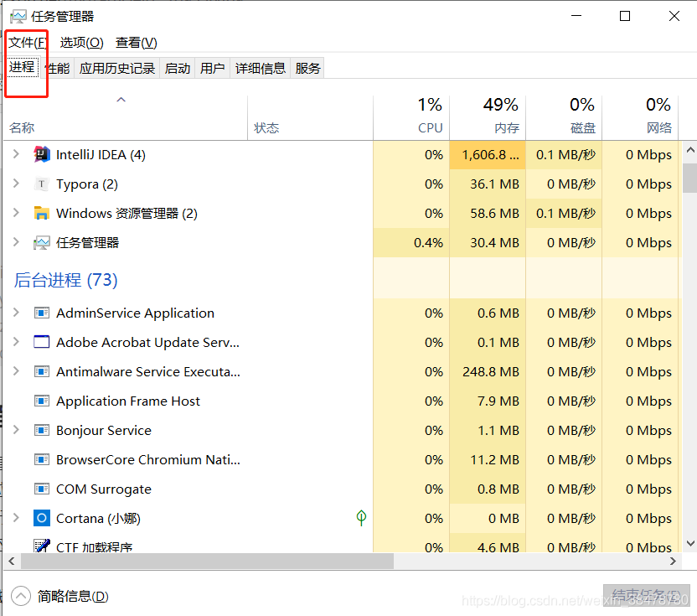Click the Adobe Acrobat Update Service icon
697x616 pixels.
pos(41,342)
